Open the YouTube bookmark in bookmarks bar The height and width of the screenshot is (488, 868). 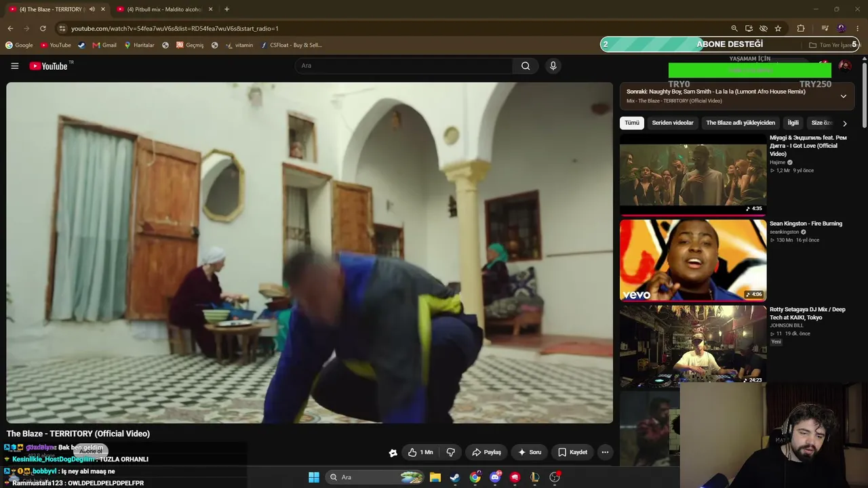[x=56, y=45]
